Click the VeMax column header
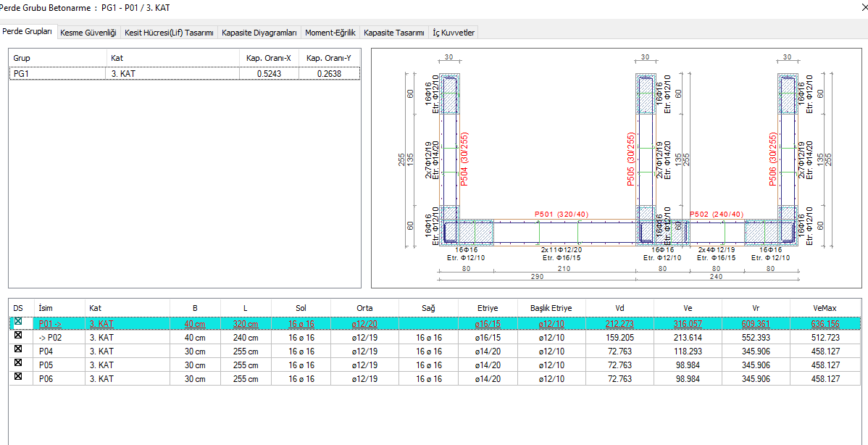 tap(827, 307)
